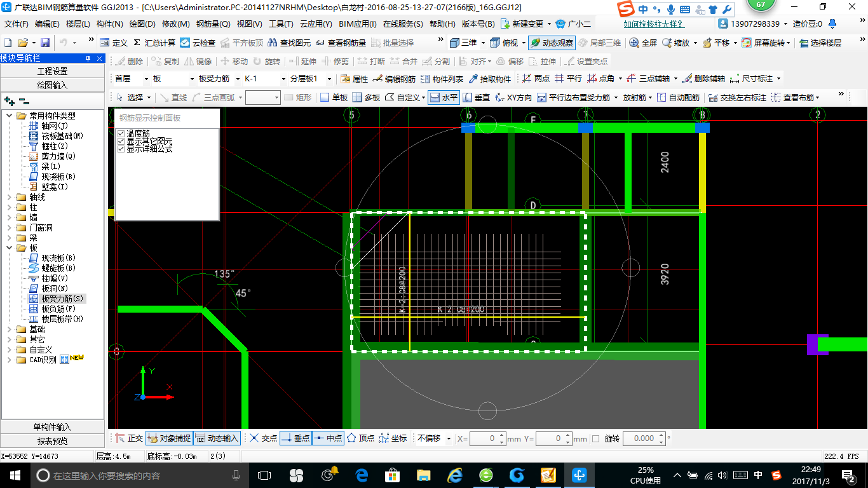The height and width of the screenshot is (488, 868).
Task: Choose 多板 multi slab mode
Action: coord(366,97)
